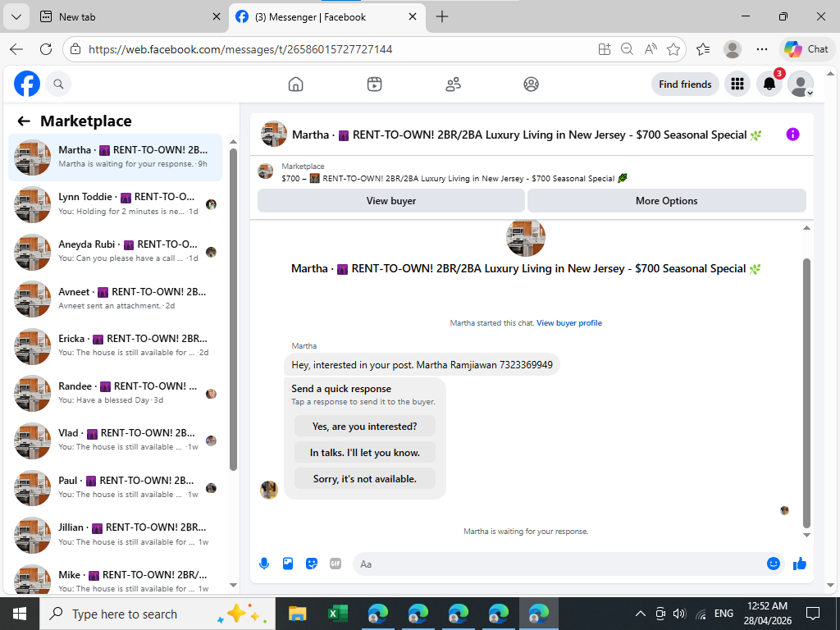Image resolution: width=840 pixels, height=630 pixels.
Task: Open Randee conversation
Action: (x=115, y=393)
